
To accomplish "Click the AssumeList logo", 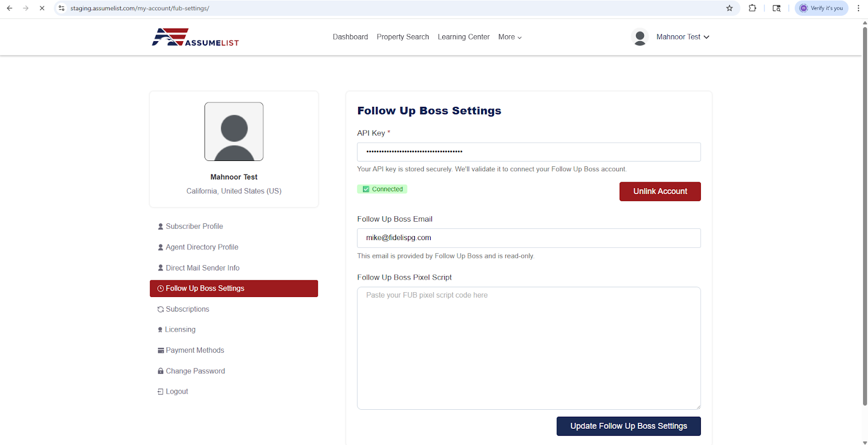I will point(195,37).
